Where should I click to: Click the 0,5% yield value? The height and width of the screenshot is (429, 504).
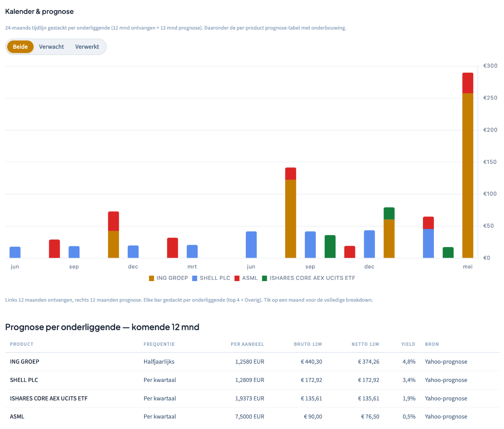tap(409, 417)
